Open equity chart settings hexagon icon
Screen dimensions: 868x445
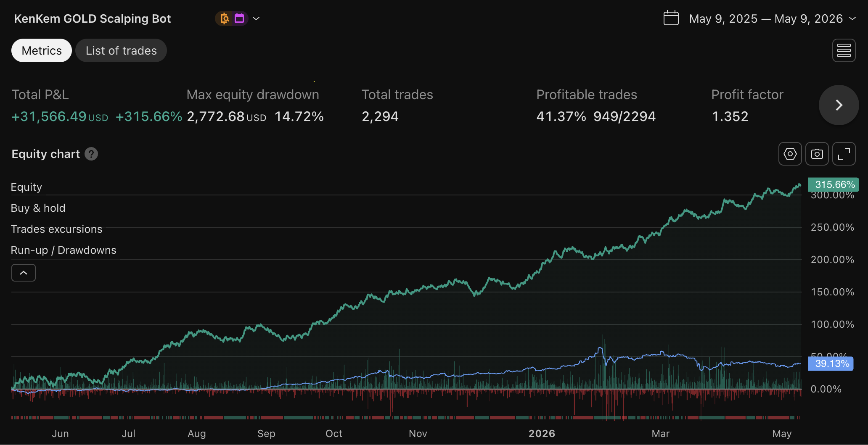click(790, 154)
